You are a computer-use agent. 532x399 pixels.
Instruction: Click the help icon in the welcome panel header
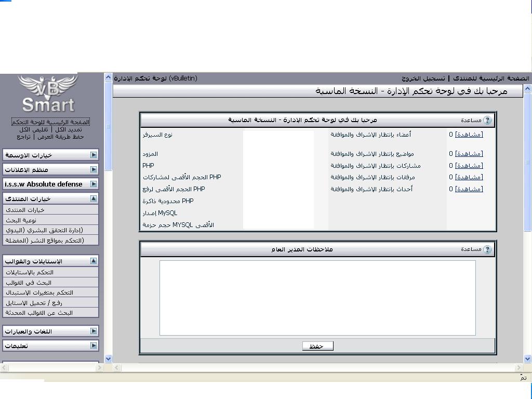pyautogui.click(x=487, y=121)
